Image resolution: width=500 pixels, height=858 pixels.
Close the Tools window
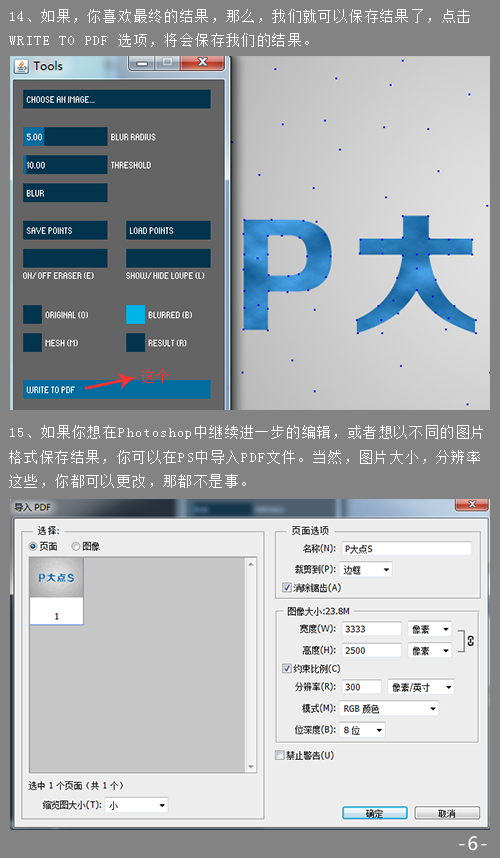(x=202, y=62)
